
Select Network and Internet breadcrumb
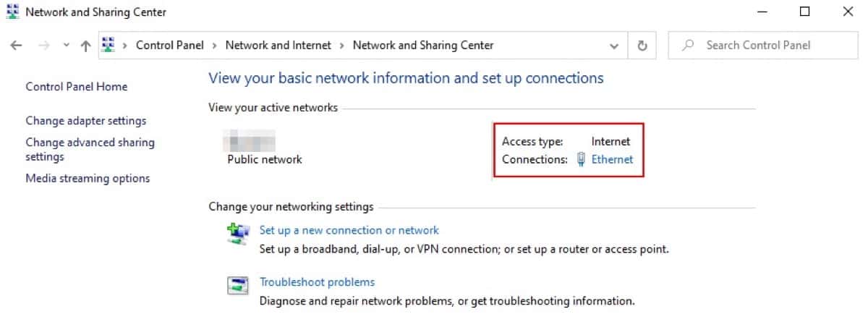coord(278,45)
